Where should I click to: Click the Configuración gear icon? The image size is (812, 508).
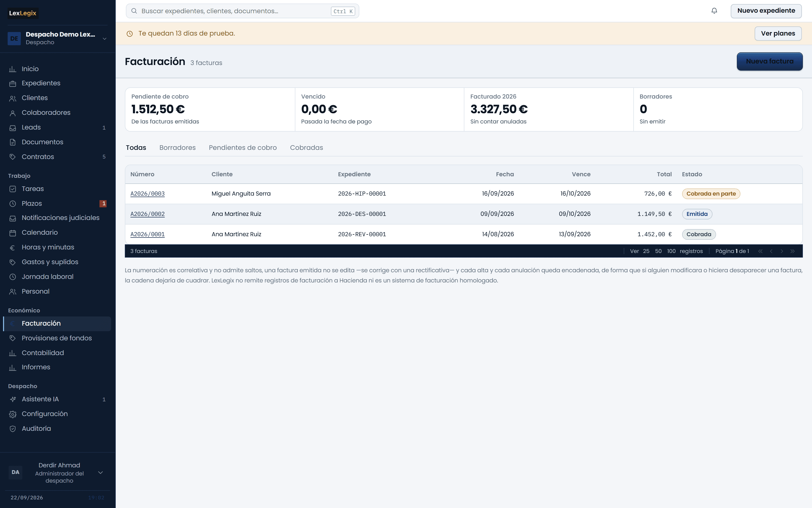click(x=13, y=414)
